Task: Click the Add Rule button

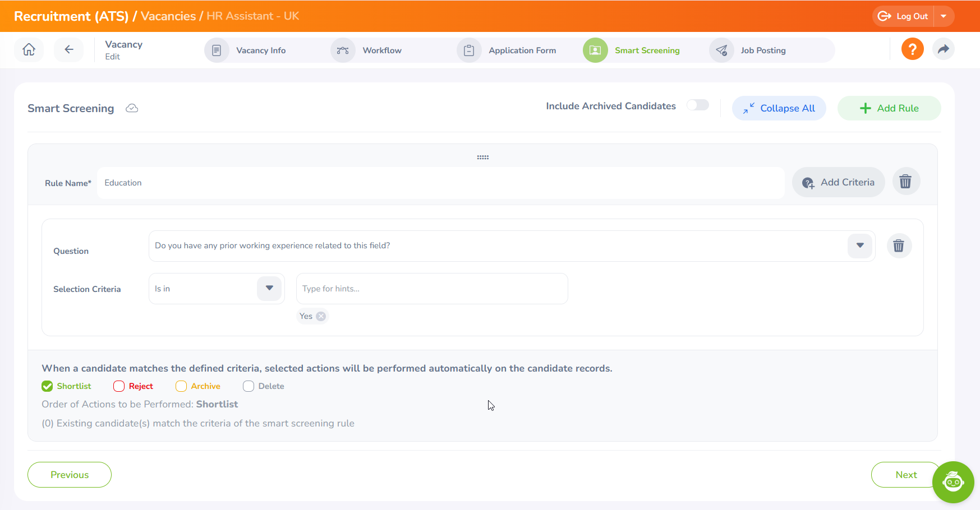Action: click(889, 108)
